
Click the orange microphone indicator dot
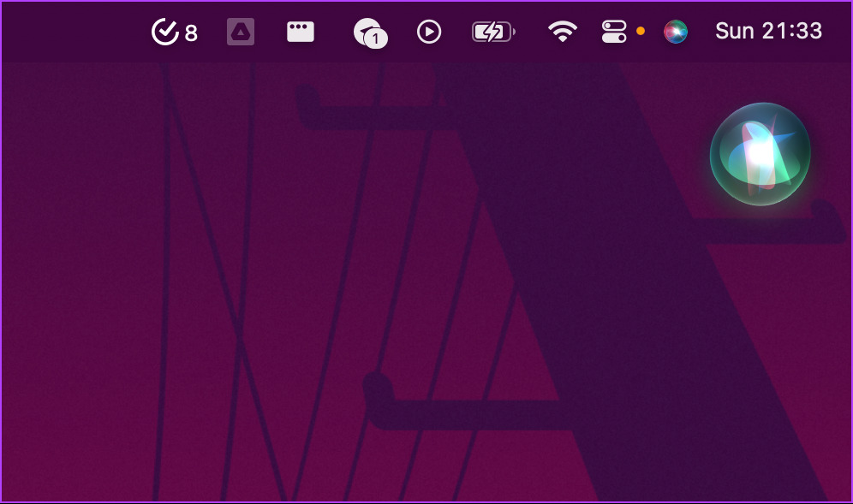click(x=641, y=31)
